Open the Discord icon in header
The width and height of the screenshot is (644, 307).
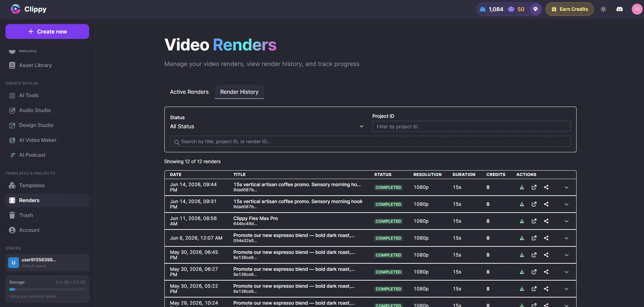[x=620, y=9]
